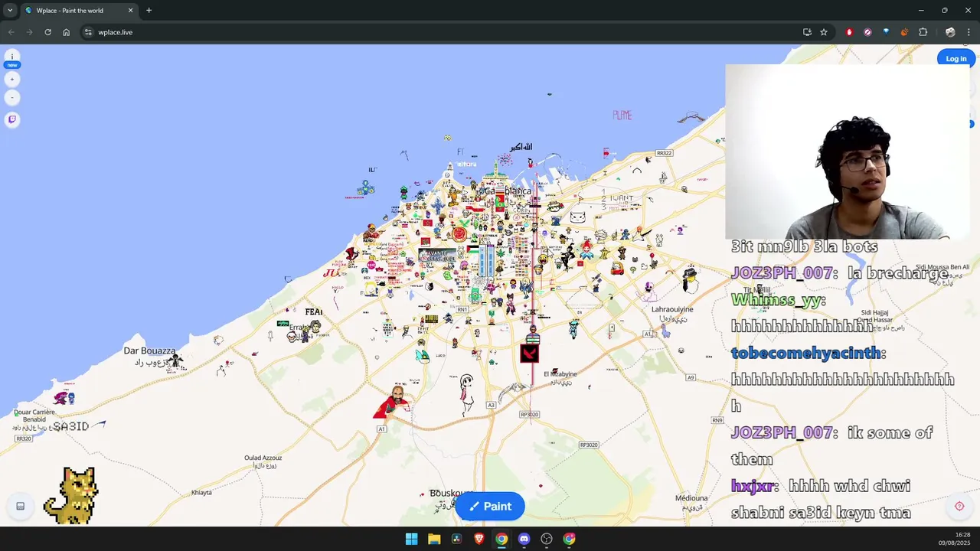Viewport: 980px width, 551px height.
Task: Click the Lahraouiyine map label
Action: click(672, 309)
